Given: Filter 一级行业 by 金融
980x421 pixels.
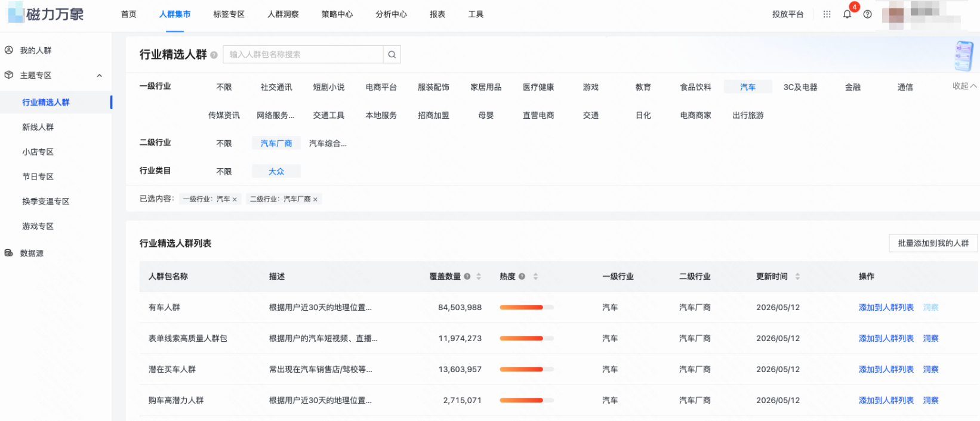Looking at the screenshot, I should point(853,87).
